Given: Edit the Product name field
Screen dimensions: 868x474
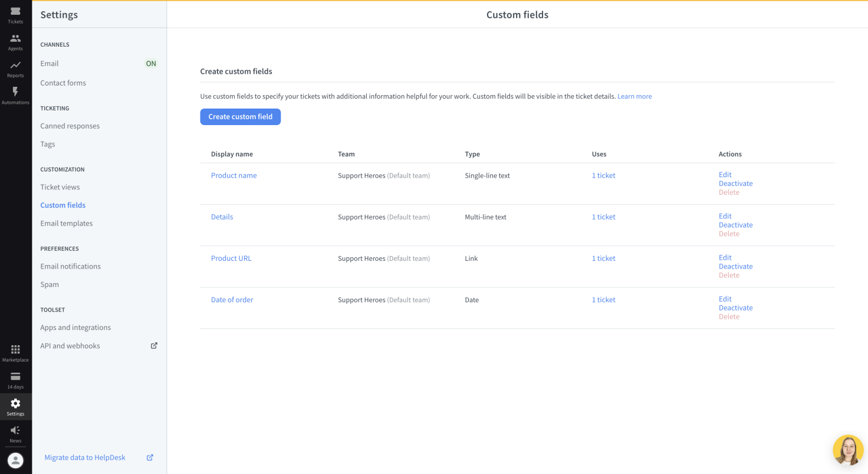Looking at the screenshot, I should point(725,175).
